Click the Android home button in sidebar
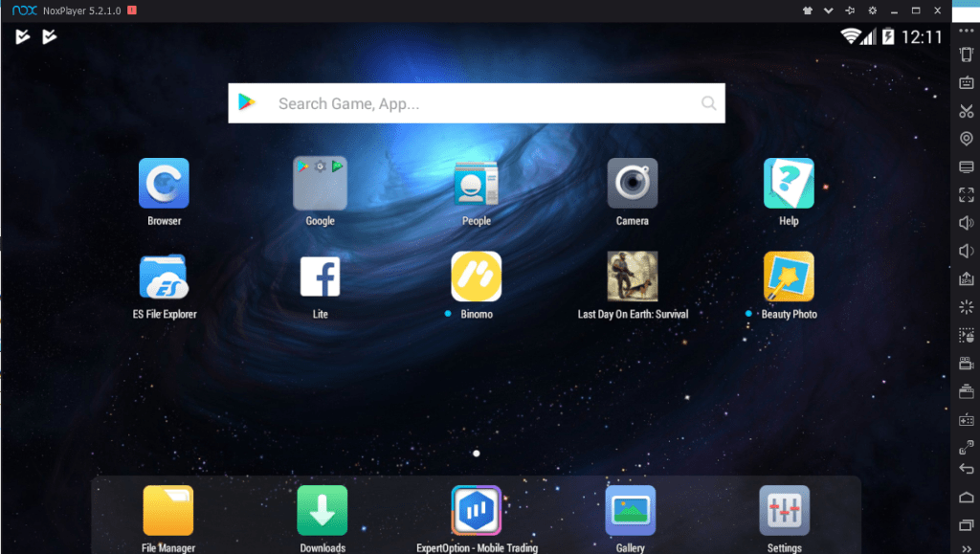Screen dimensions: 980x554 [x=967, y=498]
